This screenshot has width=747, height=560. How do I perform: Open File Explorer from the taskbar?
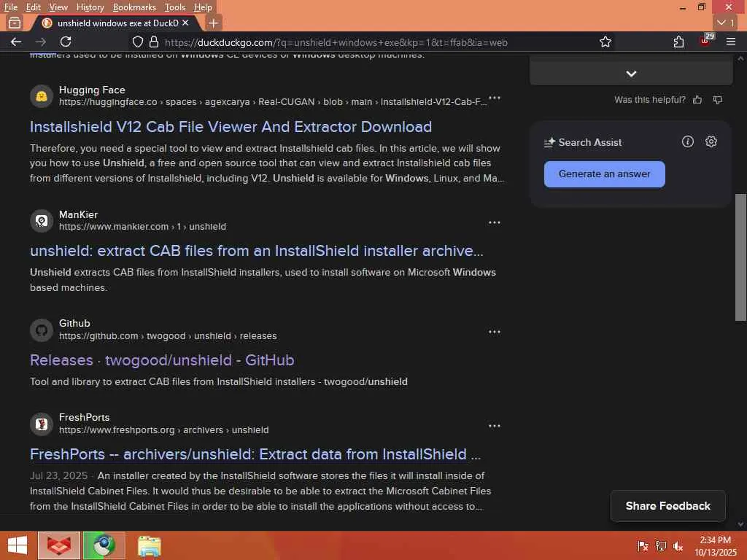coord(149,545)
